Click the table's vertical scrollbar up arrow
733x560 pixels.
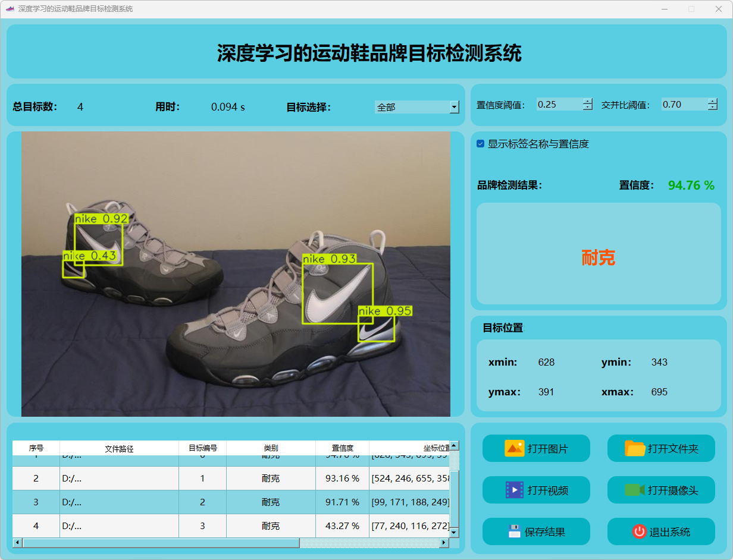(454, 445)
